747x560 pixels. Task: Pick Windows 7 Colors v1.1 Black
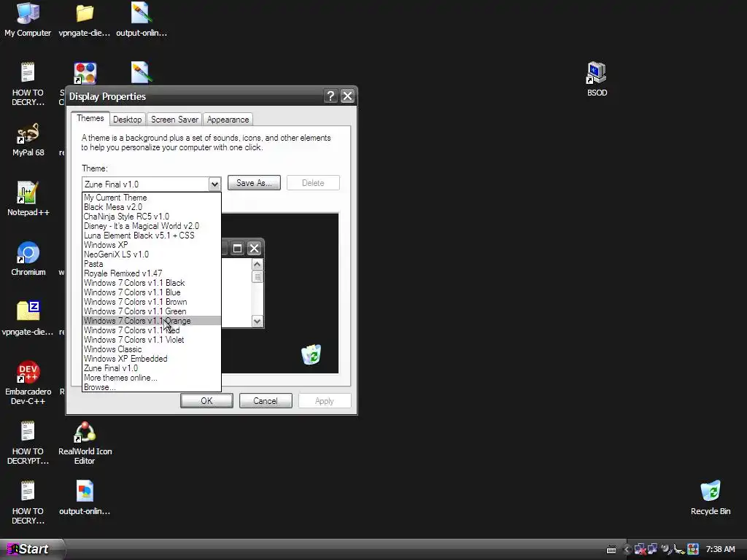(152, 283)
